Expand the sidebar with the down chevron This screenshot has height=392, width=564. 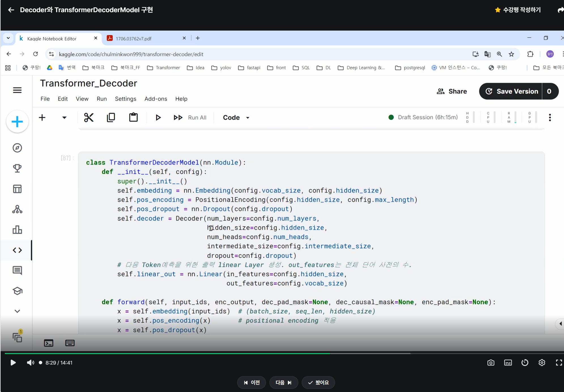pyautogui.click(x=17, y=311)
